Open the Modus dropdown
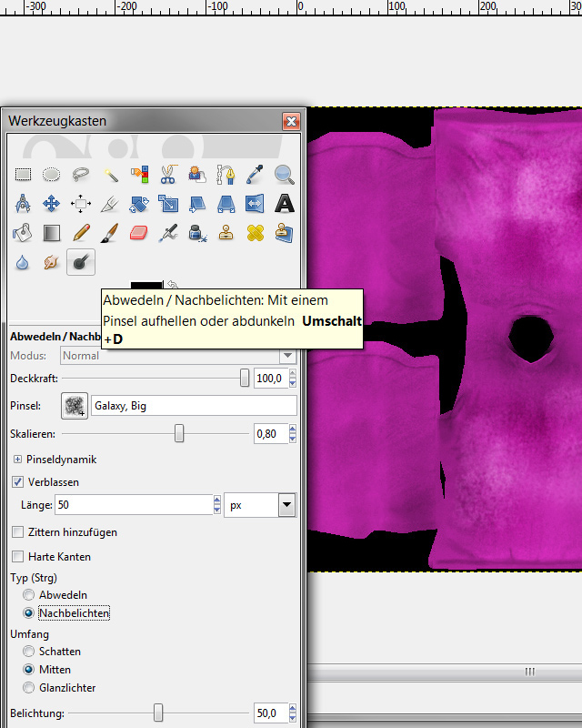Screen dimensions: 582x728 pos(287,356)
